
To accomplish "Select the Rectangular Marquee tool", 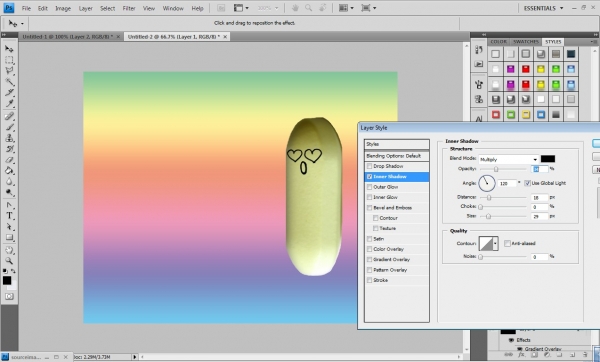I will point(9,60).
